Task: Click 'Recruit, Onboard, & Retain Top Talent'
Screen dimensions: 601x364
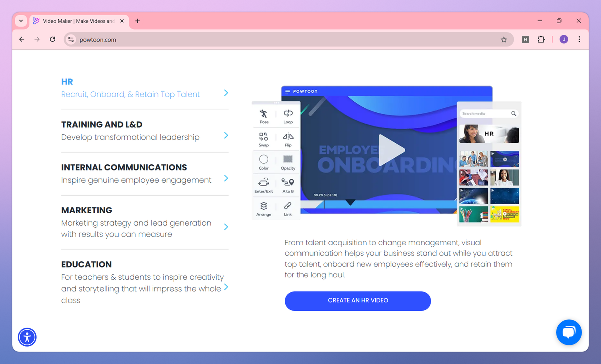Action: click(130, 94)
